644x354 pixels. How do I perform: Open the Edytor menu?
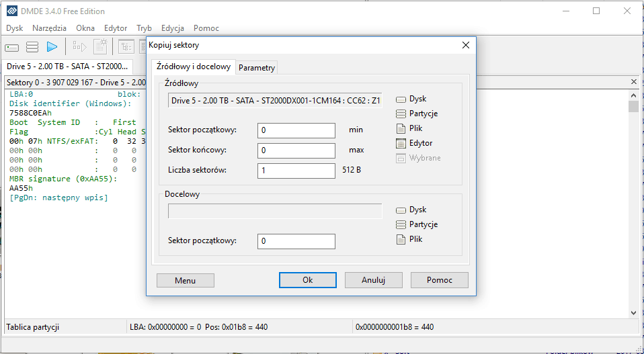tap(116, 28)
